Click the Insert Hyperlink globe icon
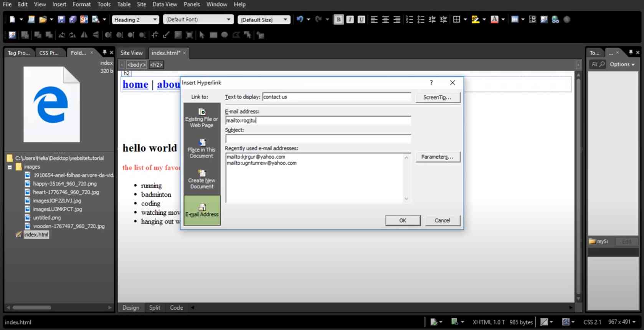644x330 pixels. click(x=555, y=20)
